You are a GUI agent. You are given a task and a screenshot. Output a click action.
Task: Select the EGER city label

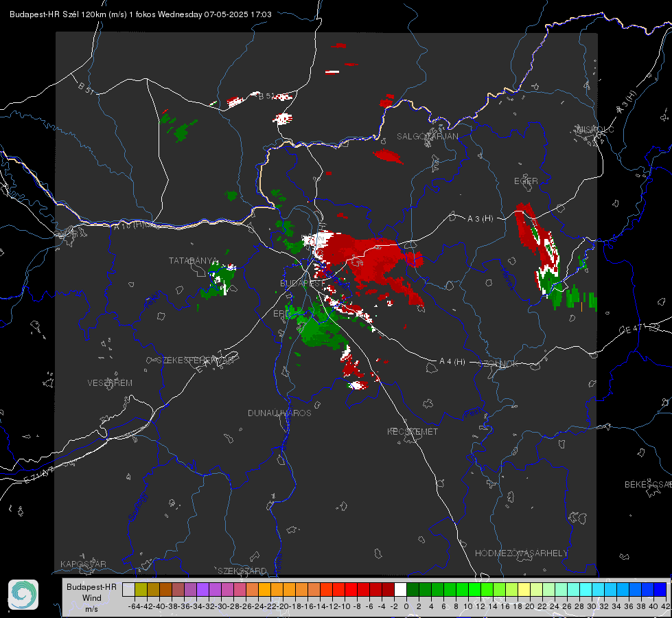526,181
